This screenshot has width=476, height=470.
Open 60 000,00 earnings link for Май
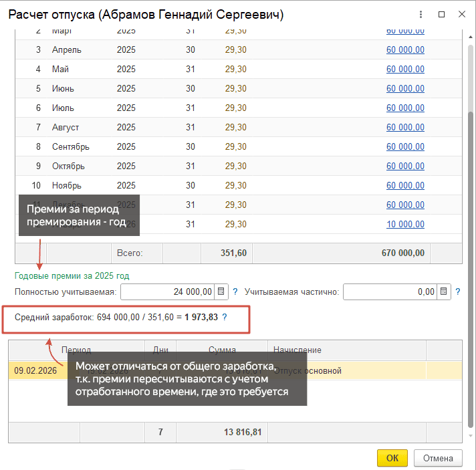[405, 70]
